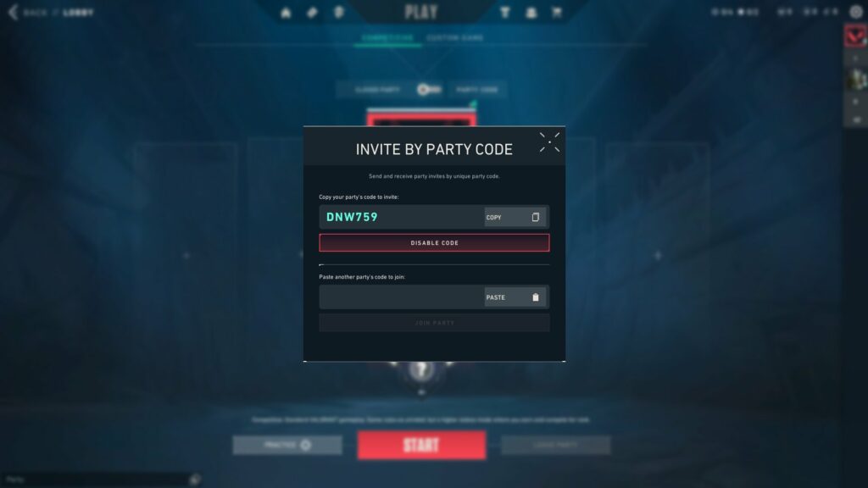This screenshot has width=868, height=488.
Task: Open the Home icon in top navigation
Action: tap(286, 13)
